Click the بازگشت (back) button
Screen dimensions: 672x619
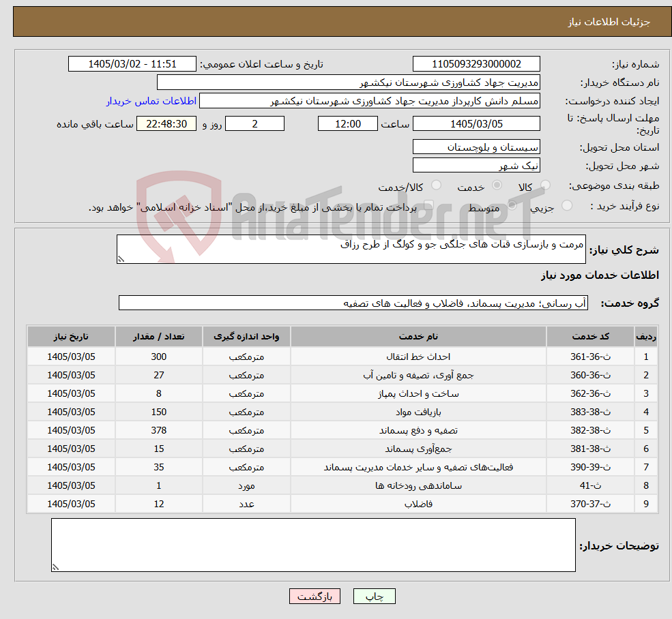click(x=315, y=597)
